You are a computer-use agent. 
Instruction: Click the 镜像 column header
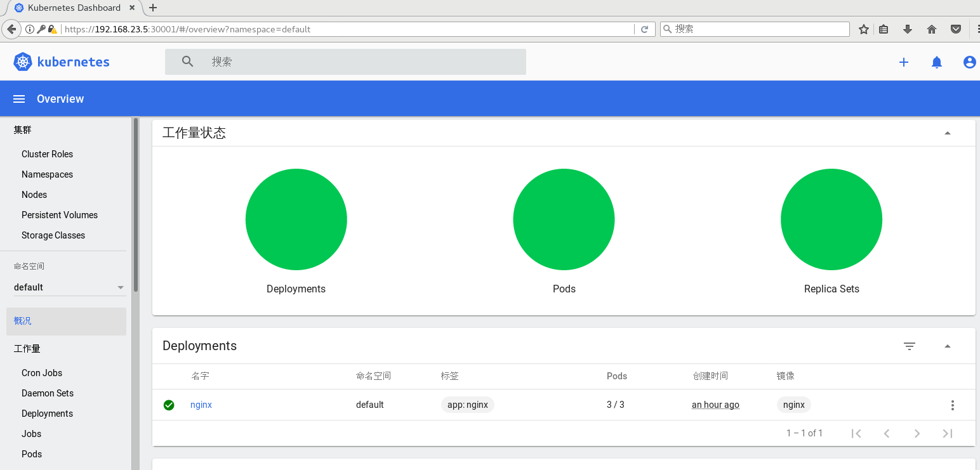coord(786,376)
